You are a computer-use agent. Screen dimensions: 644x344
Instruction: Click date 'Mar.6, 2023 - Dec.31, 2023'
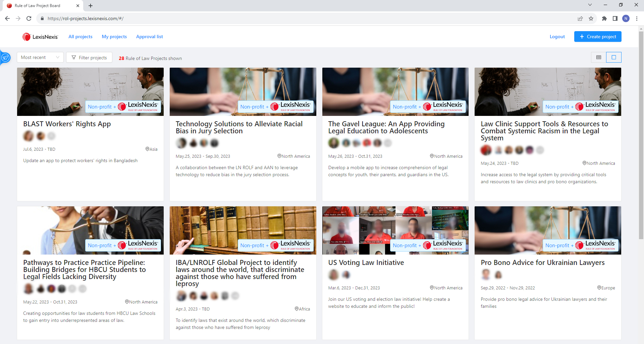354,288
